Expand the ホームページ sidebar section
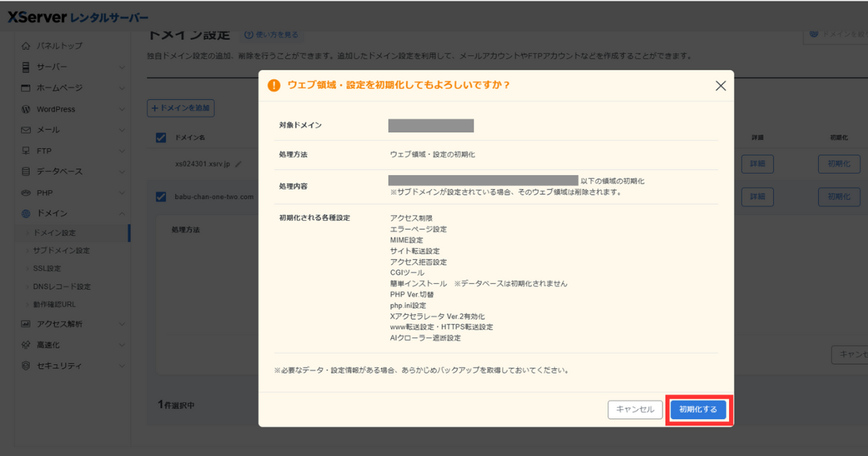The width and height of the screenshot is (868, 456). [x=122, y=88]
